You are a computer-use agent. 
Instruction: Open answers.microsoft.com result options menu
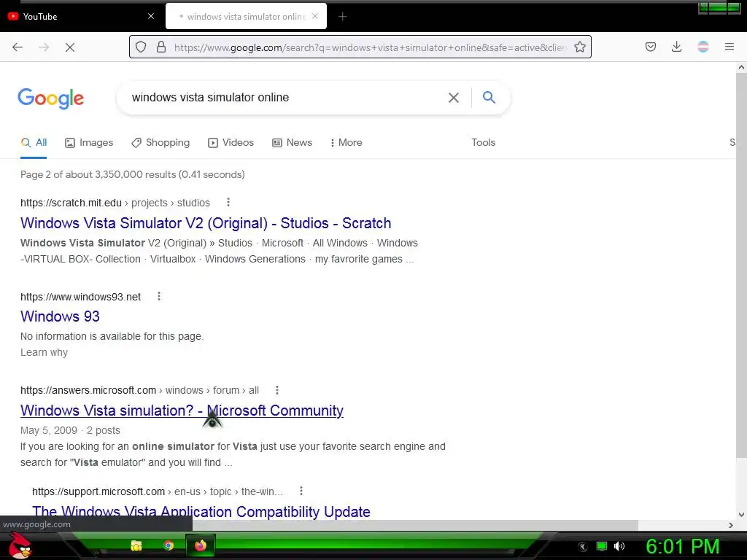click(x=276, y=391)
